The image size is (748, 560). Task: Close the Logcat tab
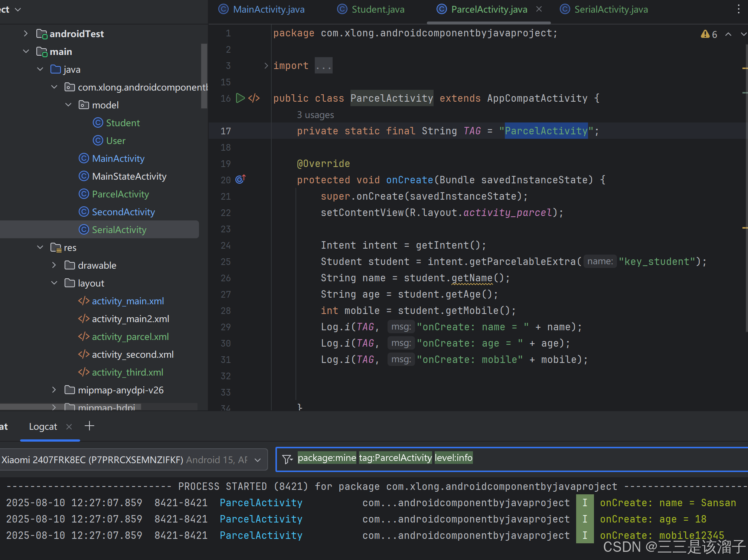(69, 427)
